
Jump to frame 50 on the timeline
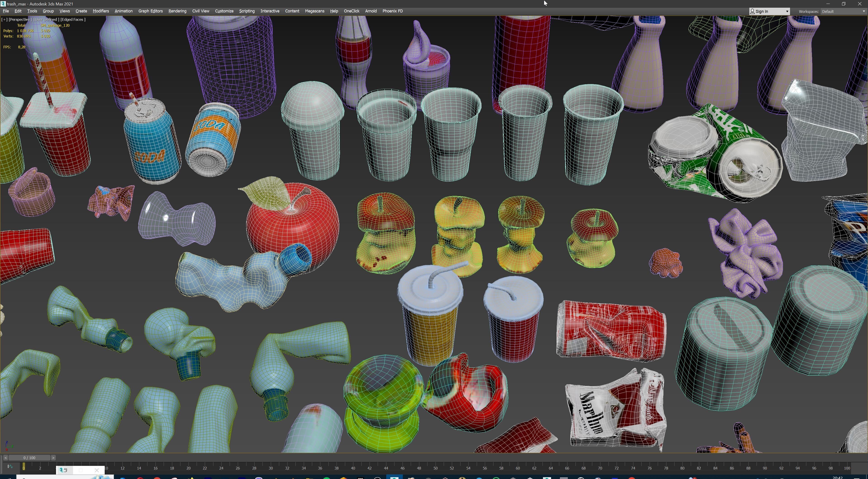[x=435, y=468]
